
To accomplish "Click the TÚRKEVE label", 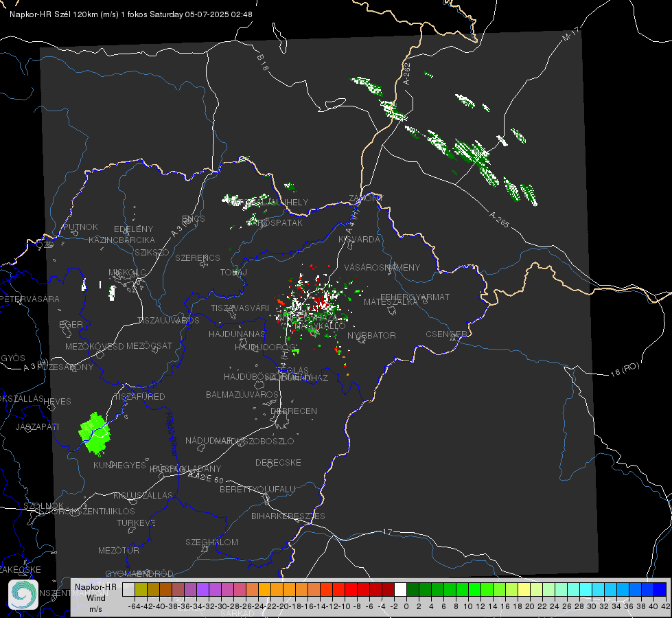I will [136, 523].
